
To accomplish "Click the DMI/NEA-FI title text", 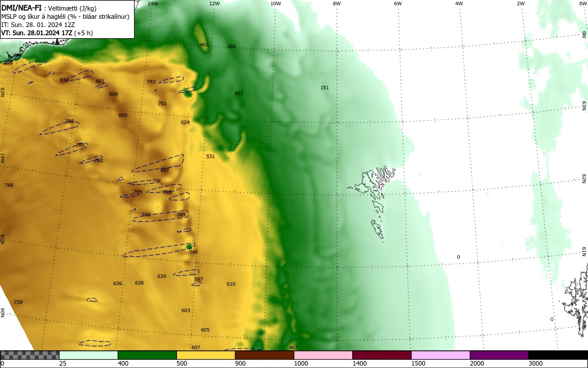I will click(21, 8).
